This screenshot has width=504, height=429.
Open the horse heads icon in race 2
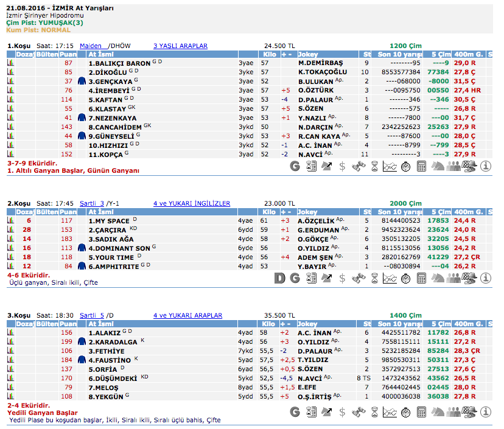tap(437, 278)
